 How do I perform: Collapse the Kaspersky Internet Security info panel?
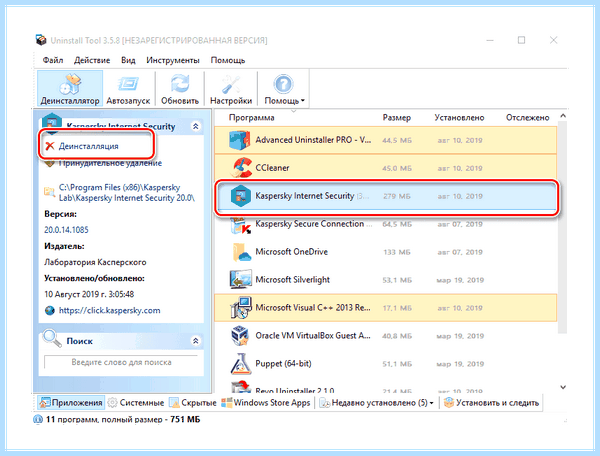coord(196,126)
